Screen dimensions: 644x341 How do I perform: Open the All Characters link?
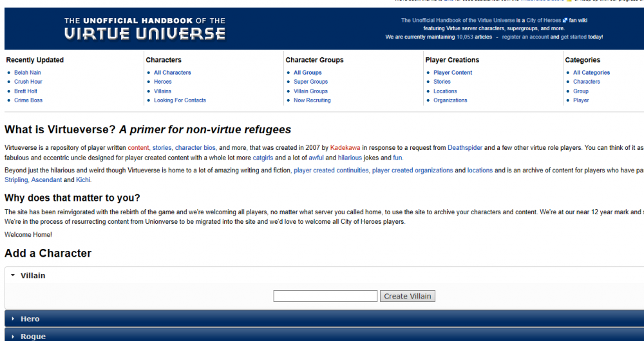(x=172, y=73)
